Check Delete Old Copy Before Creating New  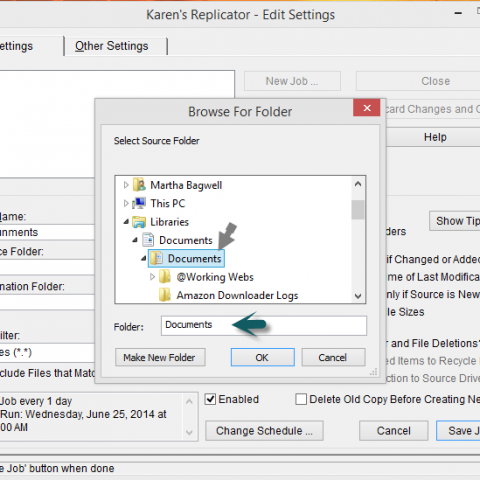301,399
